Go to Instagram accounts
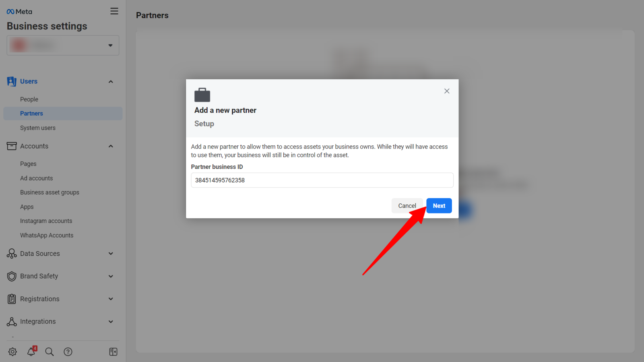 pyautogui.click(x=46, y=221)
